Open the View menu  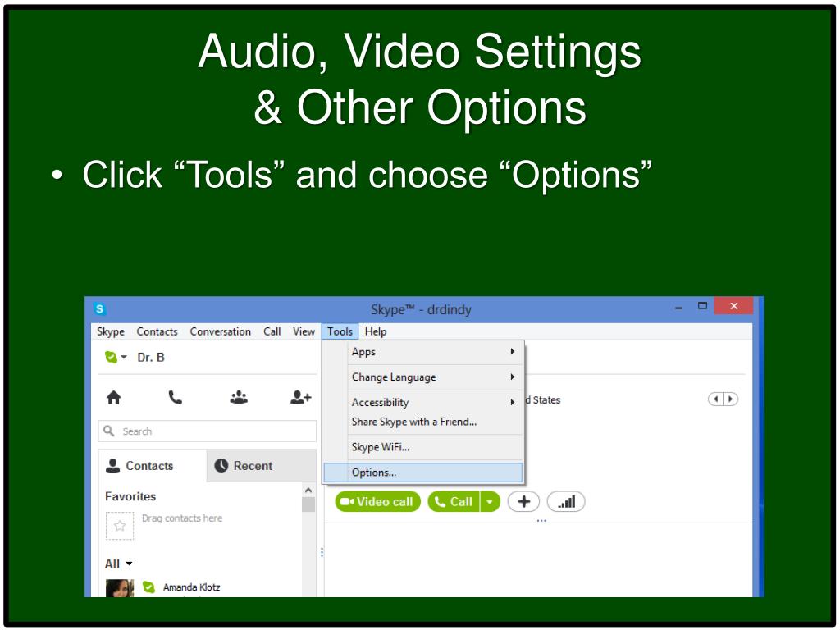pos(304,331)
